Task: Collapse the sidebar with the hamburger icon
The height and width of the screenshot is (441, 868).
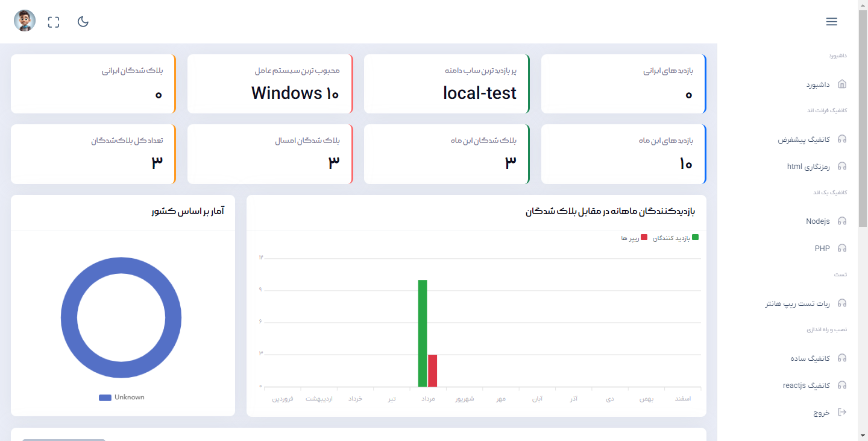Action: click(x=831, y=22)
